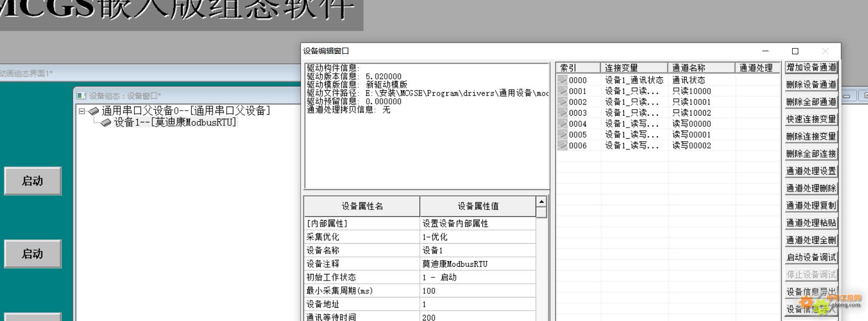Maximize the 设备编辑窗口
The height and width of the screenshot is (321, 868).
tap(795, 51)
